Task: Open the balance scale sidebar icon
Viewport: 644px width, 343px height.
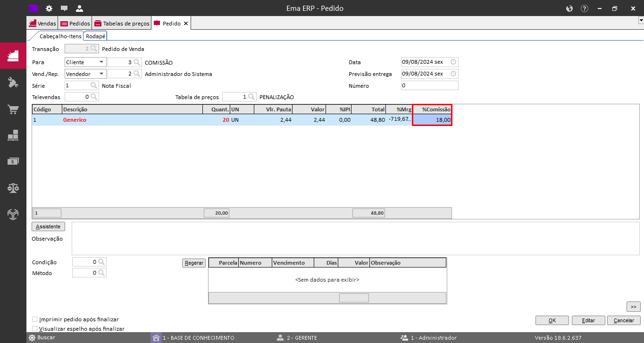Action: pos(13,188)
